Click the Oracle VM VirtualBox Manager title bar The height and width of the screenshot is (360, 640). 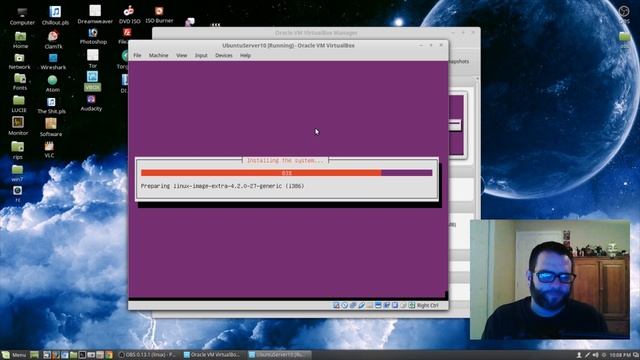(x=316, y=33)
